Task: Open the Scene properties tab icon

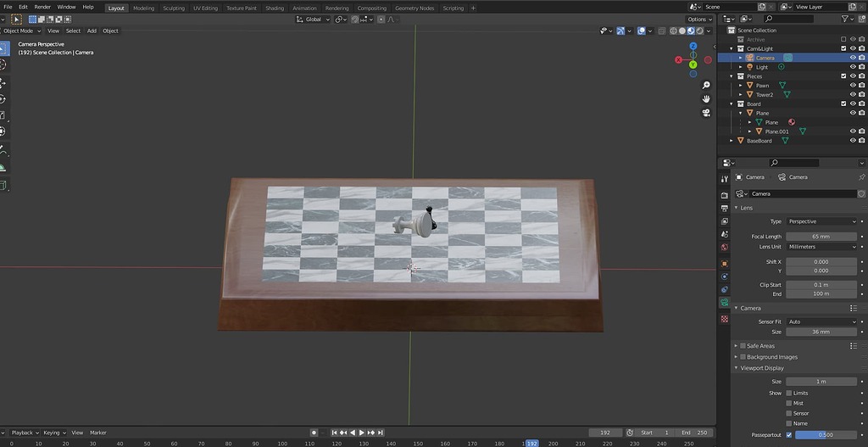Action: point(725,234)
